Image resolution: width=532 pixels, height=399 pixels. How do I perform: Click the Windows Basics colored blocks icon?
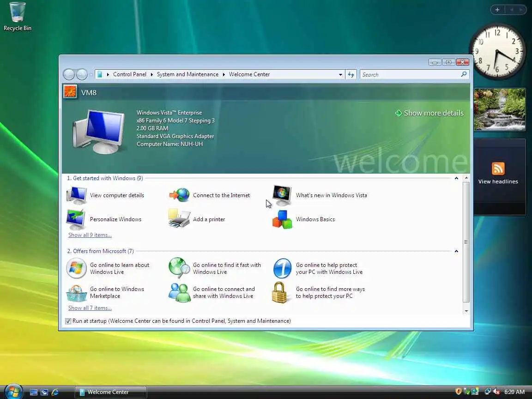coord(282,219)
